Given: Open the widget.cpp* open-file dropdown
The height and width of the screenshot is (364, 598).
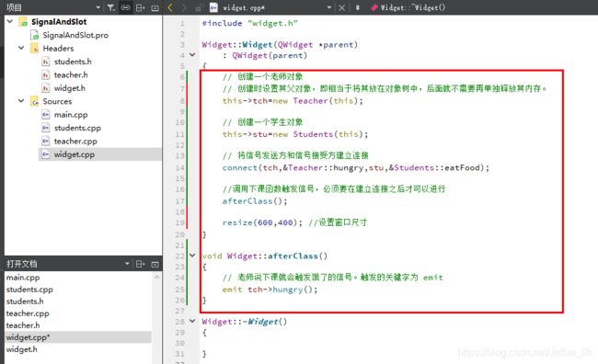Looking at the screenshot, I should tap(329, 7).
